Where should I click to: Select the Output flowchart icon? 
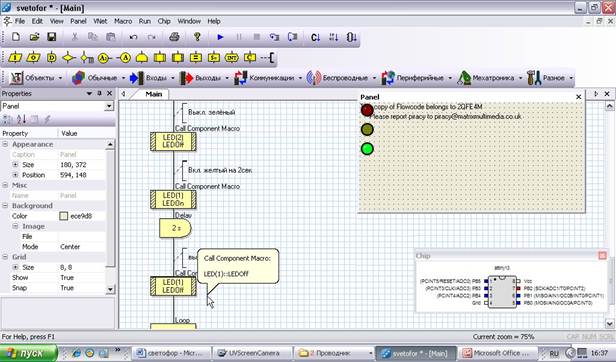tap(33, 58)
